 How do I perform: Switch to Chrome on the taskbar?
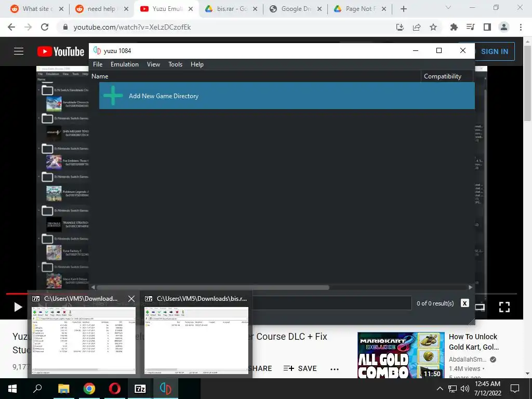pos(89,389)
